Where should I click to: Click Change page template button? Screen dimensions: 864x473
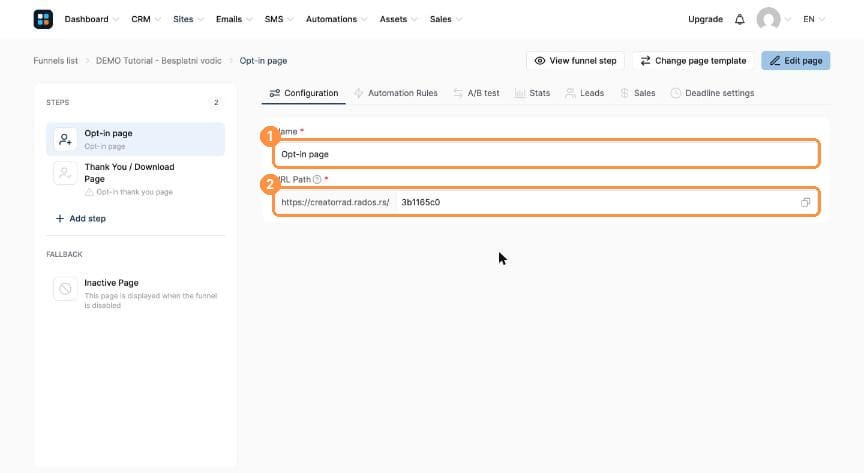(x=693, y=61)
